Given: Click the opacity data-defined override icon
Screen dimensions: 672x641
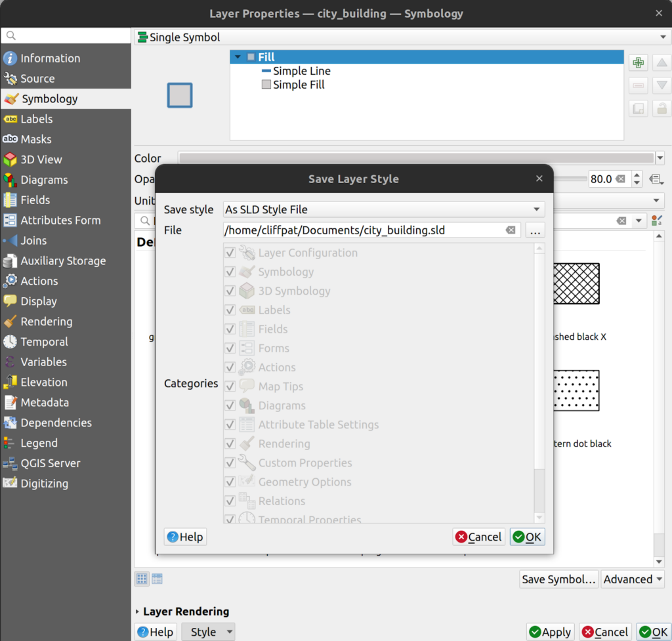Looking at the screenshot, I should [655, 179].
